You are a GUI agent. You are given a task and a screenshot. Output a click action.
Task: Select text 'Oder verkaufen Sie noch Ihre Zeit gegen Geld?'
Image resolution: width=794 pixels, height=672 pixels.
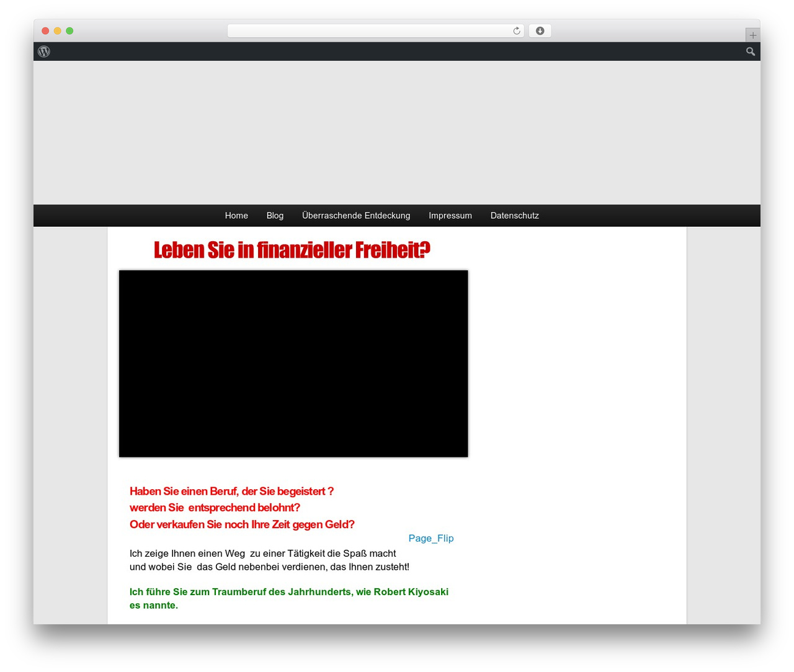point(242,524)
